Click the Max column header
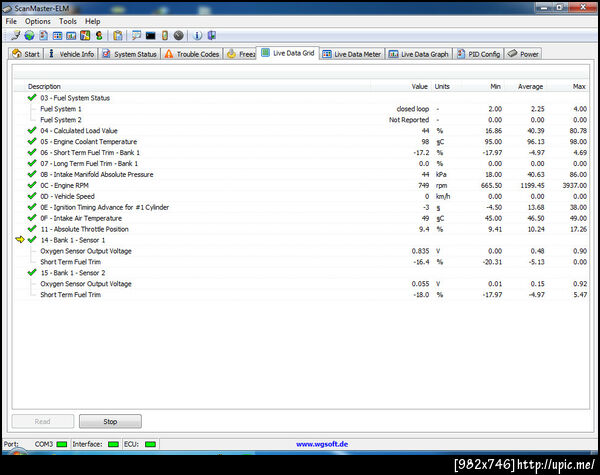 point(579,87)
